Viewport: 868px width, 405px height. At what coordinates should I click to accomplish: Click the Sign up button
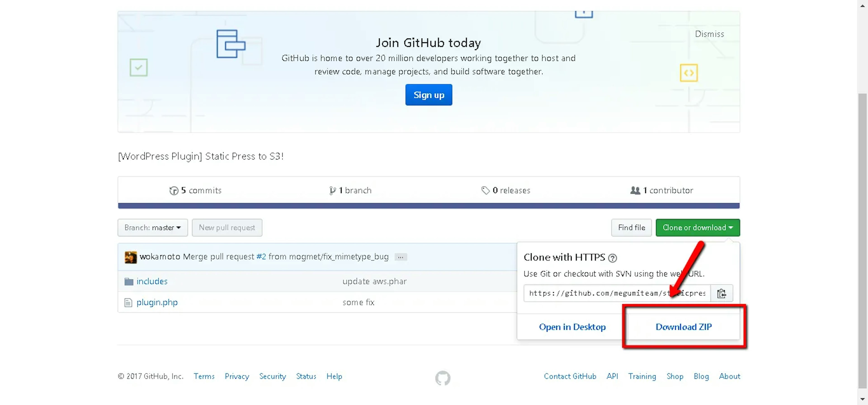429,95
